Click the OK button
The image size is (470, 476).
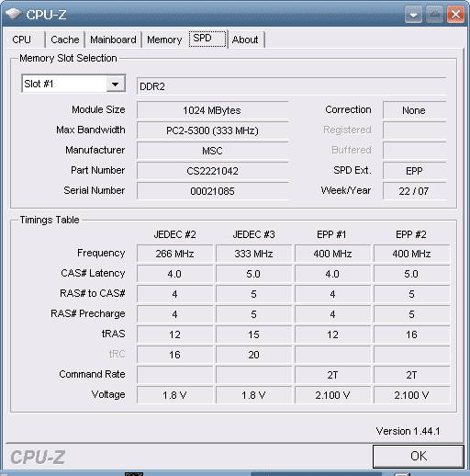[419, 456]
